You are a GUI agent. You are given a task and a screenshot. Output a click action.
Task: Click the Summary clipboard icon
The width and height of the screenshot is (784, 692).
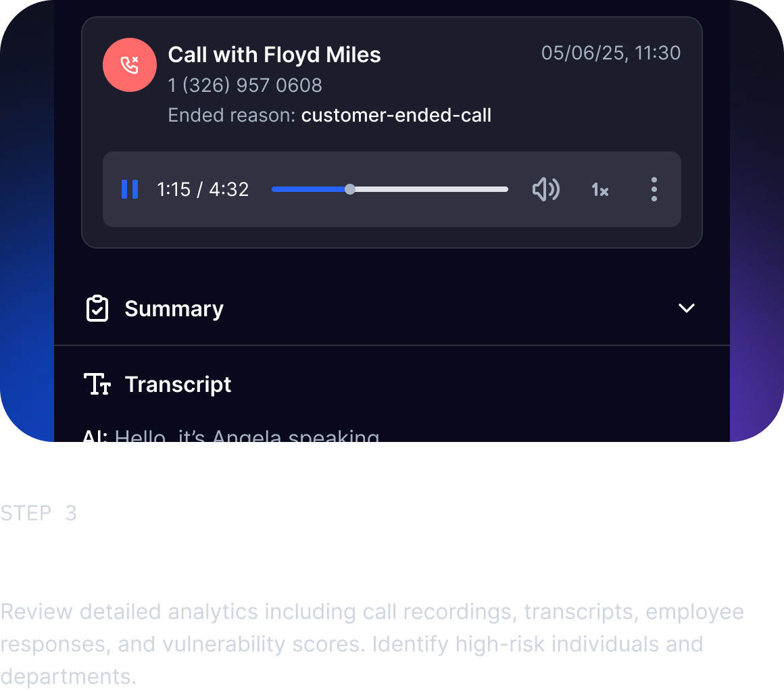click(x=97, y=308)
